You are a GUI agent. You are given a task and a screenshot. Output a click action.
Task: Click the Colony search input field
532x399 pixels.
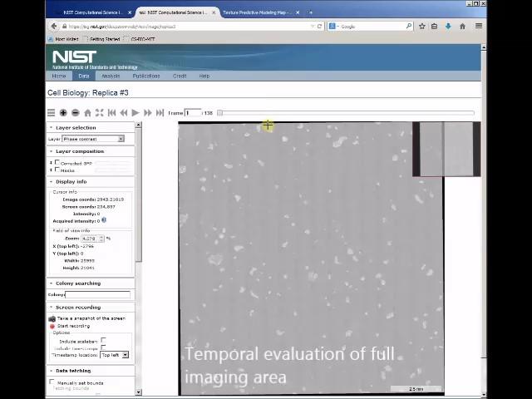click(98, 294)
